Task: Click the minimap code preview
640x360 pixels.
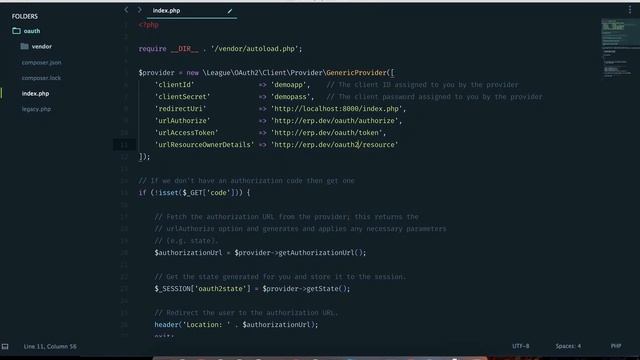Action: (619, 48)
